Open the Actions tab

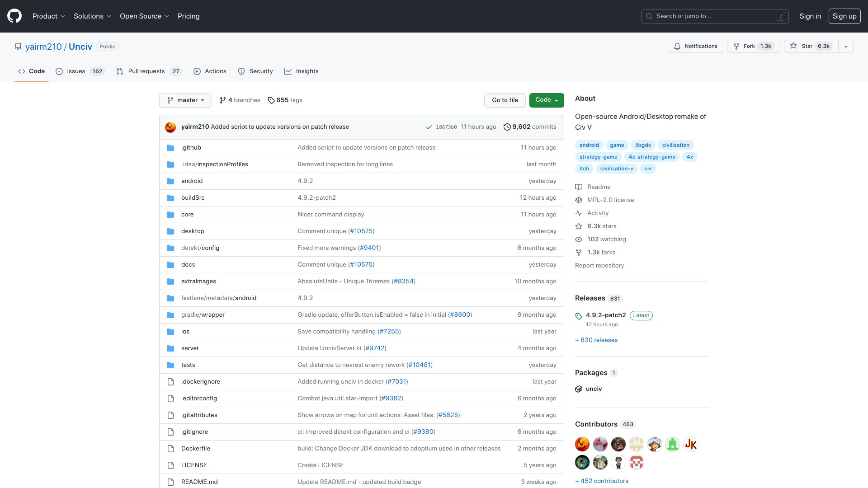tap(210, 71)
